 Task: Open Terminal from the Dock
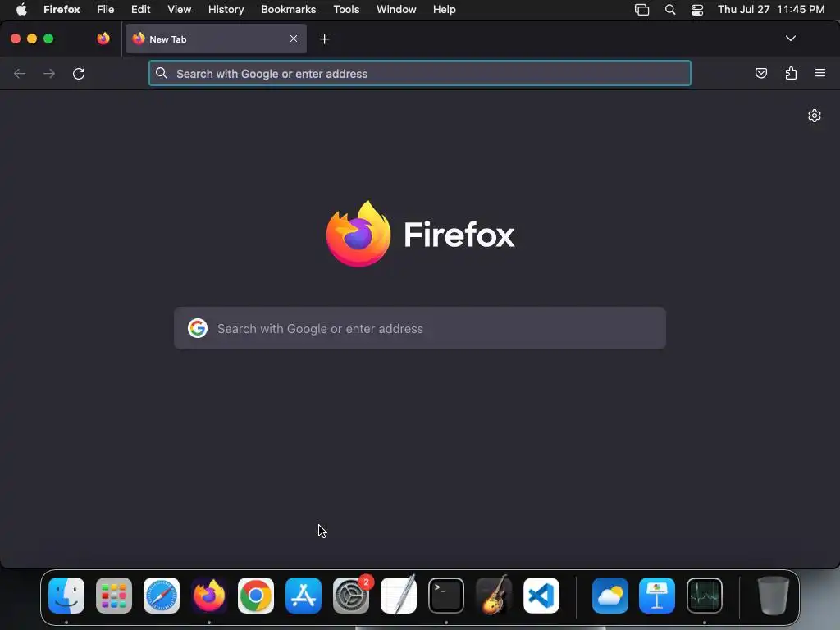[x=446, y=596]
